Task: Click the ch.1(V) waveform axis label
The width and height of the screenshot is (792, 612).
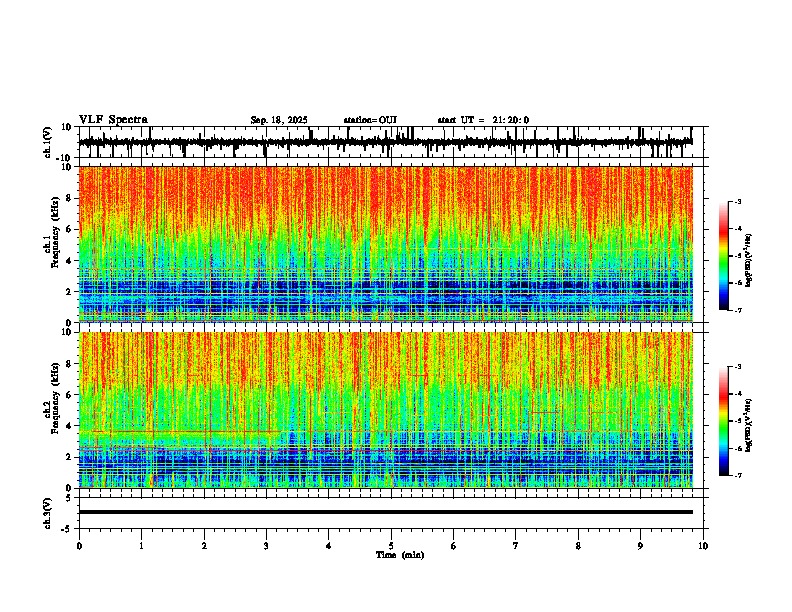Action: pyautogui.click(x=48, y=142)
